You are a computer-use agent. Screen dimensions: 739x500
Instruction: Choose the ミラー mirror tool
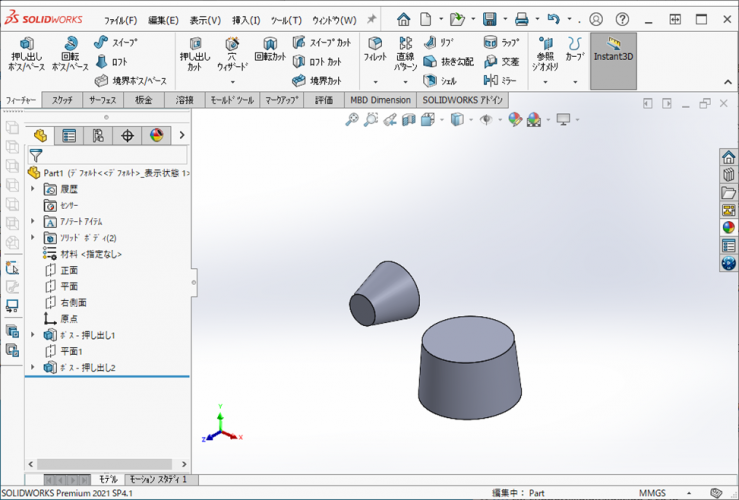point(501,80)
